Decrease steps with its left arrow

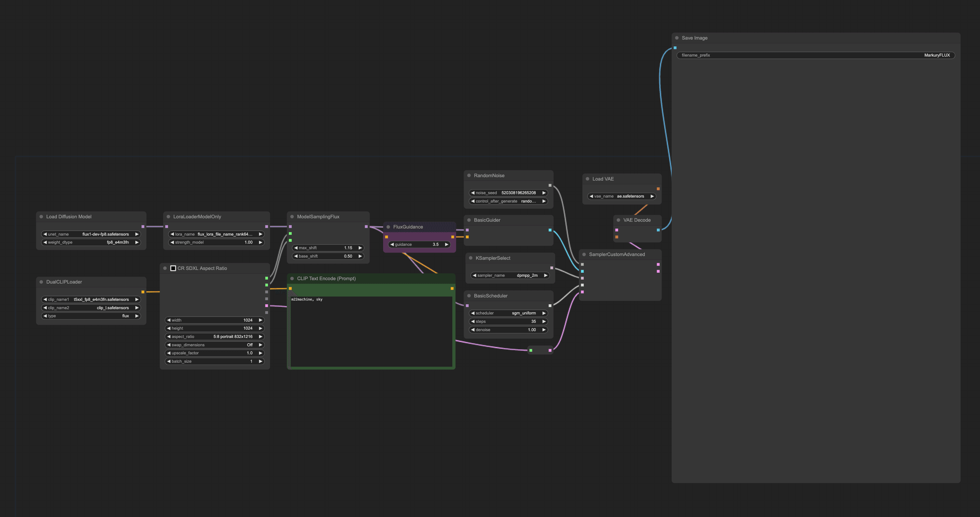point(472,322)
